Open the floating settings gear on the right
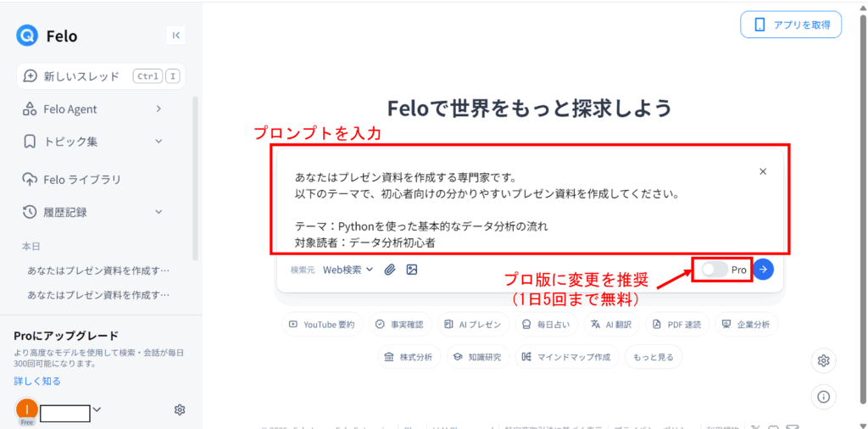The width and height of the screenshot is (868, 429). (824, 361)
